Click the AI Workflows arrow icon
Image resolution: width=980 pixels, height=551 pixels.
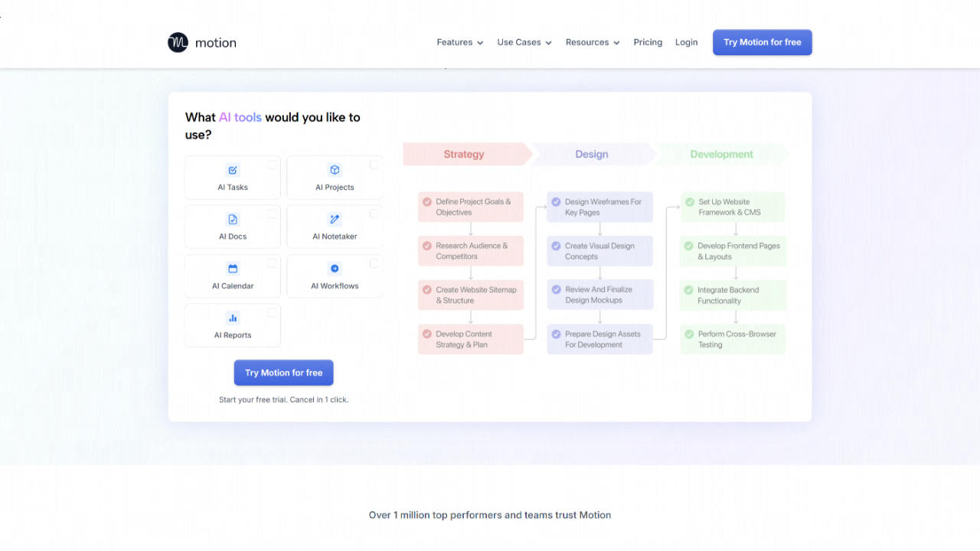[x=335, y=269]
